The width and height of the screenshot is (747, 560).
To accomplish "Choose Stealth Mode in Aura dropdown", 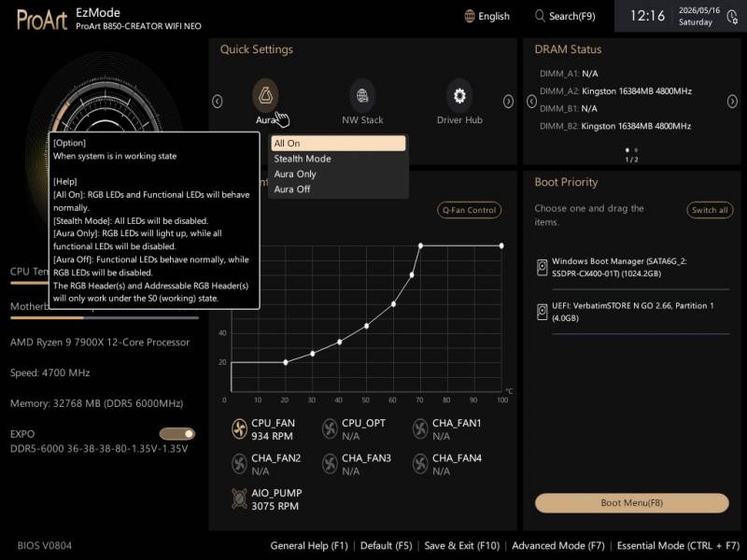I will pyautogui.click(x=338, y=159).
